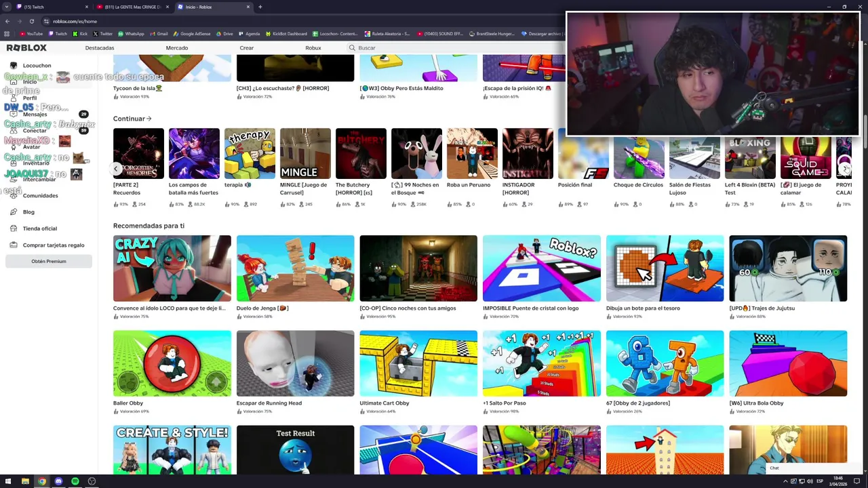Click the Roblox logo
The width and height of the screenshot is (868, 488).
pos(26,48)
